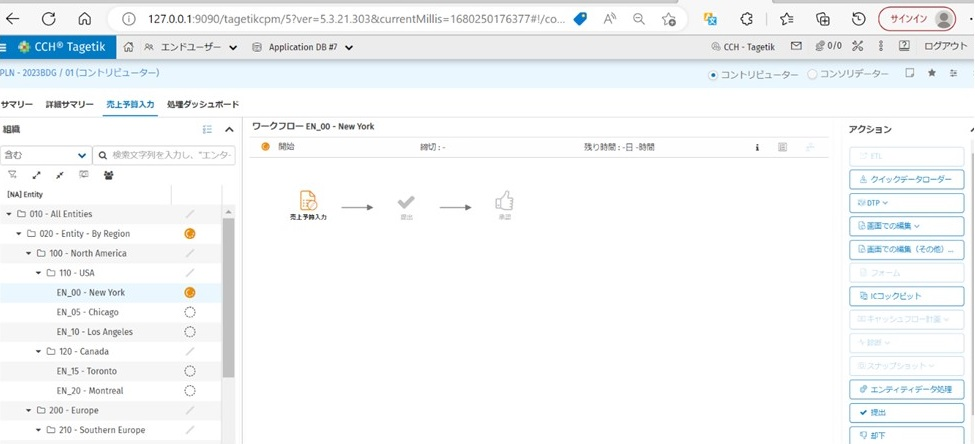
Task: Click the expand-all arrows icon above tree
Action: 37,174
